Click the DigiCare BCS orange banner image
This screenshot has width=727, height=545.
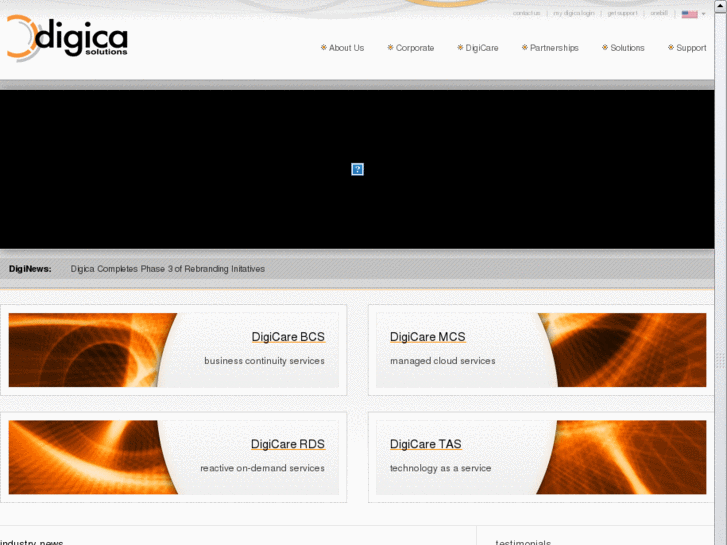(x=88, y=350)
